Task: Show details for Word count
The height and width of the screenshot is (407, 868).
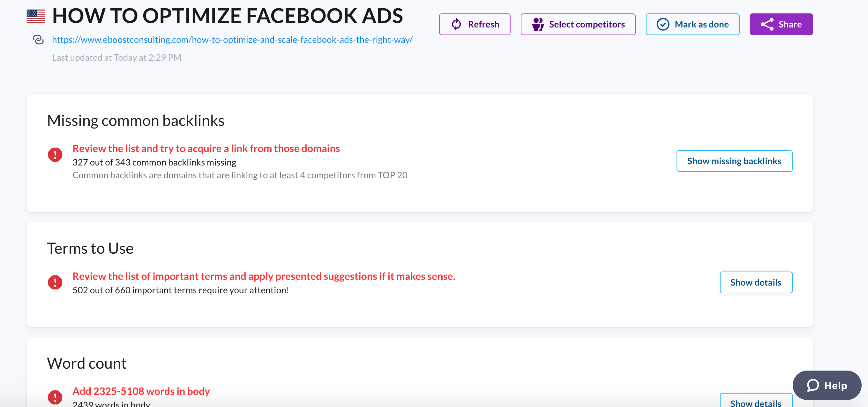Action: pos(756,402)
